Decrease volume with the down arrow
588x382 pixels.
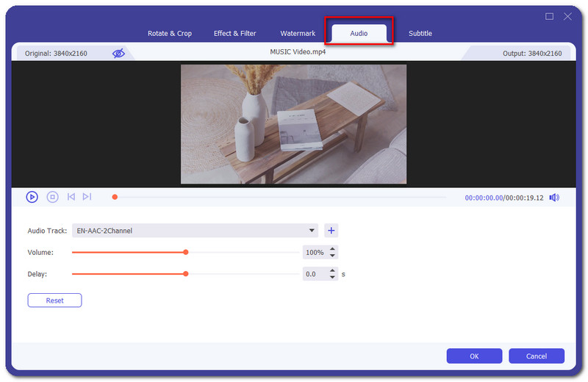point(333,256)
